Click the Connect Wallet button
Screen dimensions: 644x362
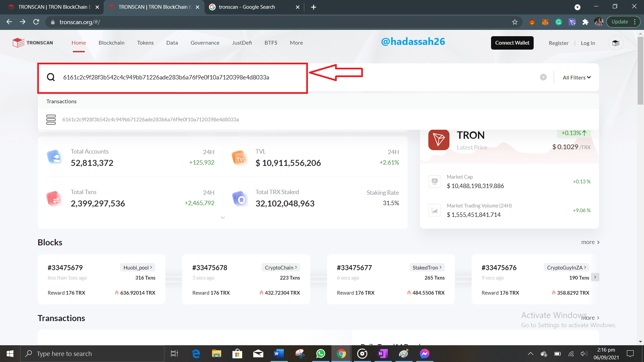512,43
